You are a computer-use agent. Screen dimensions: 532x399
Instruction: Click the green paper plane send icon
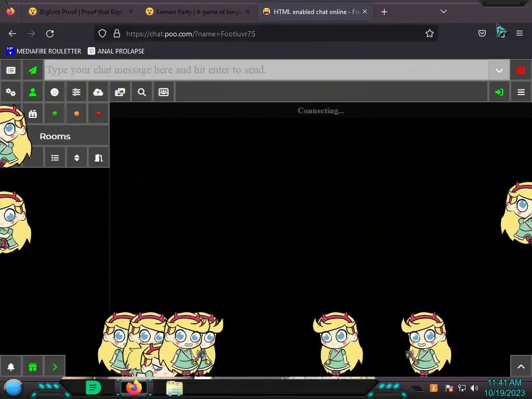[x=33, y=70]
